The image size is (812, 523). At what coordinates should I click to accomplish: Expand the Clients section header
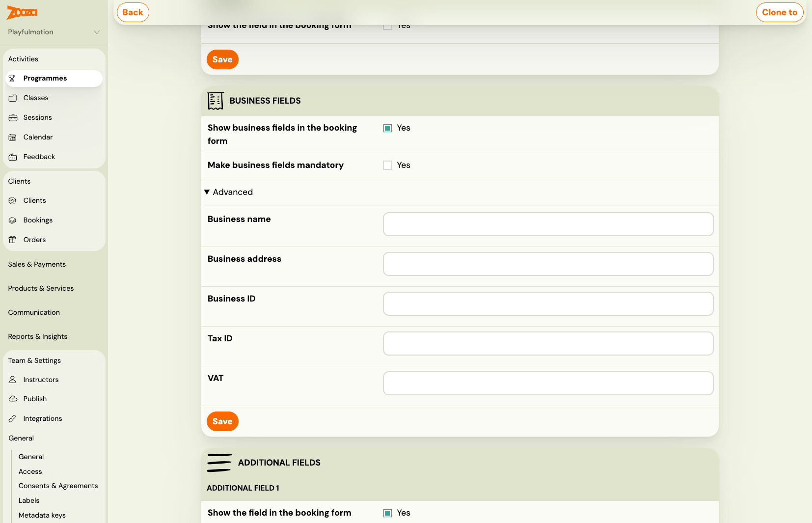click(19, 181)
